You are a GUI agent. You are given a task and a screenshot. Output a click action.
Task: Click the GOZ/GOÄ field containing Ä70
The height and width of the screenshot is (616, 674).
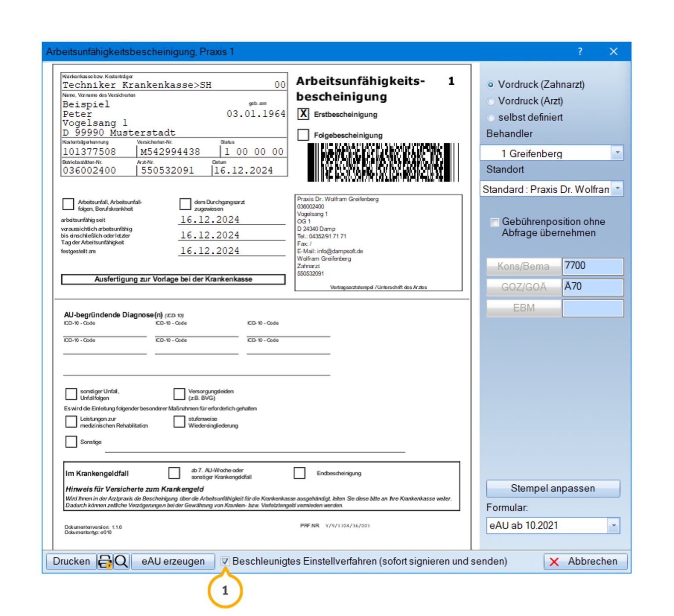pos(593,287)
